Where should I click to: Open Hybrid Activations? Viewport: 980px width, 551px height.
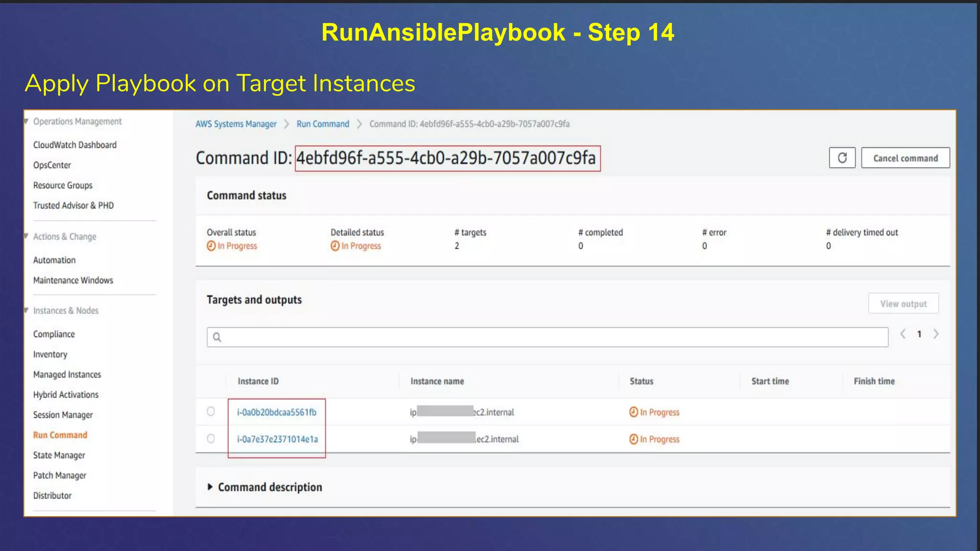(66, 395)
